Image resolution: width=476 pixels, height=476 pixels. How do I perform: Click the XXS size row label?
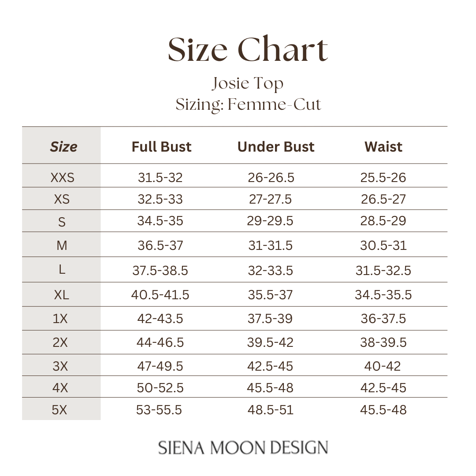(x=62, y=178)
